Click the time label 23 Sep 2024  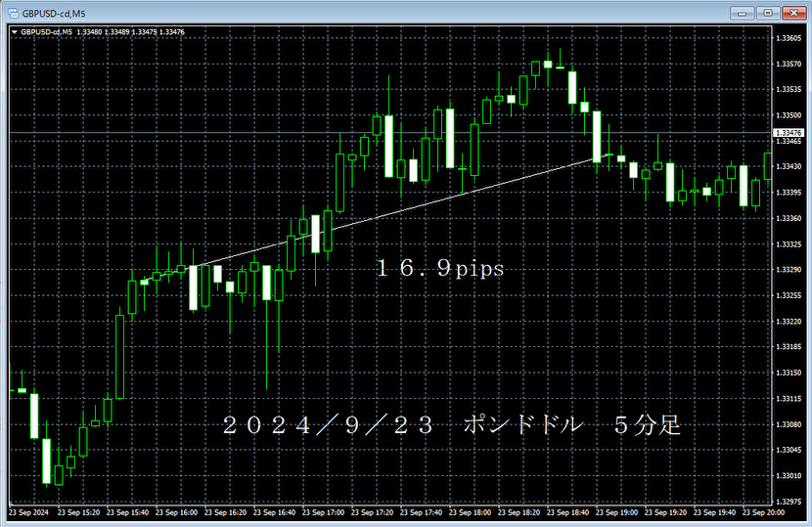click(29, 512)
